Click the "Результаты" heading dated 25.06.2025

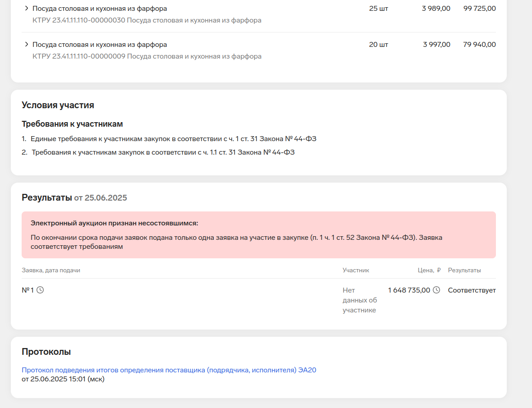pos(74,198)
